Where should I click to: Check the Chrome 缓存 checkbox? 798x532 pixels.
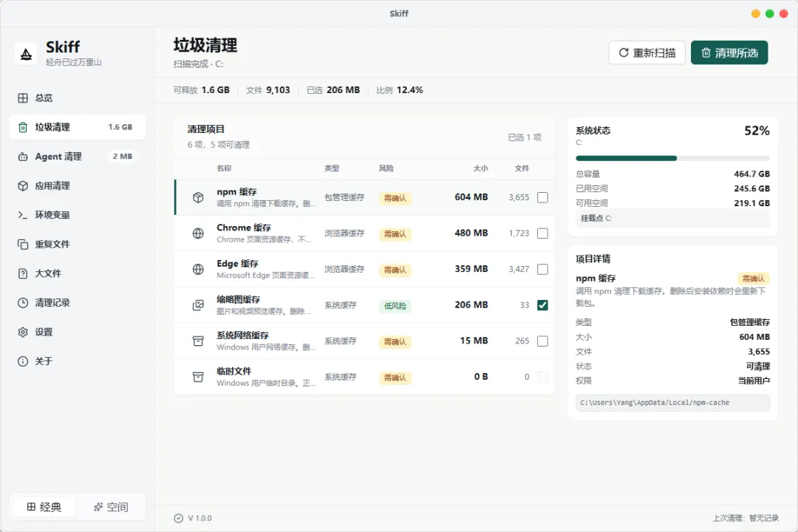542,233
